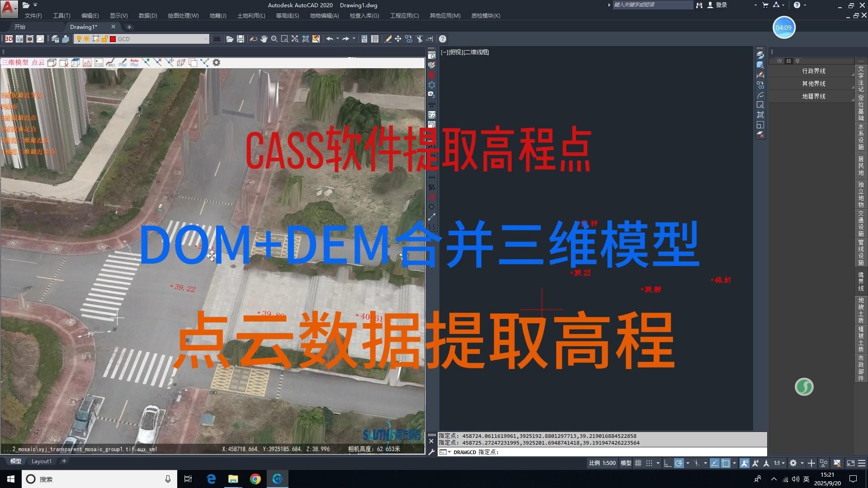This screenshot has height=488, width=868.
Task: Click the Erase icon in the right side toolbar
Action: 761,134
